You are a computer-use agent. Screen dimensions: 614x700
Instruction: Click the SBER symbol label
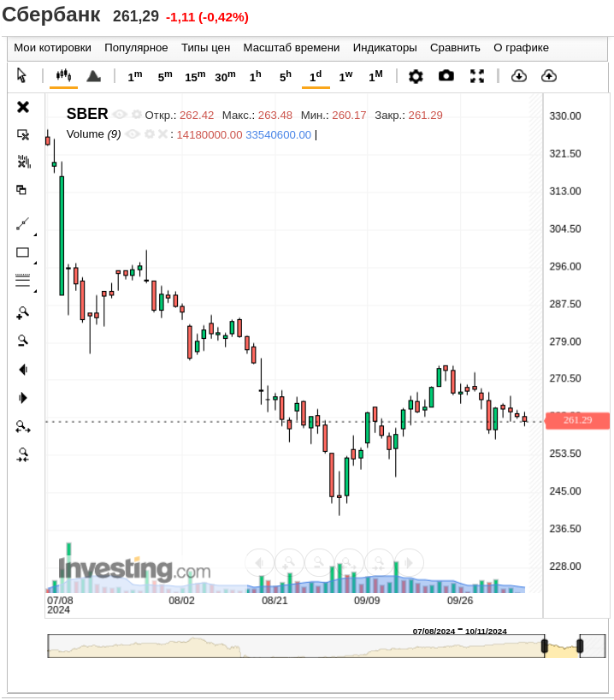(87, 114)
